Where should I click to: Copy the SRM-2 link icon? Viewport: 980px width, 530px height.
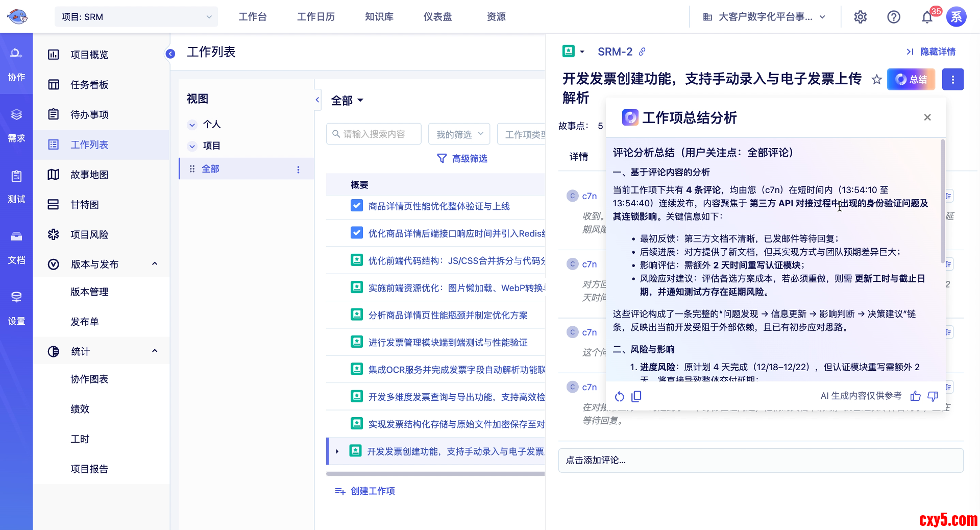click(x=643, y=52)
